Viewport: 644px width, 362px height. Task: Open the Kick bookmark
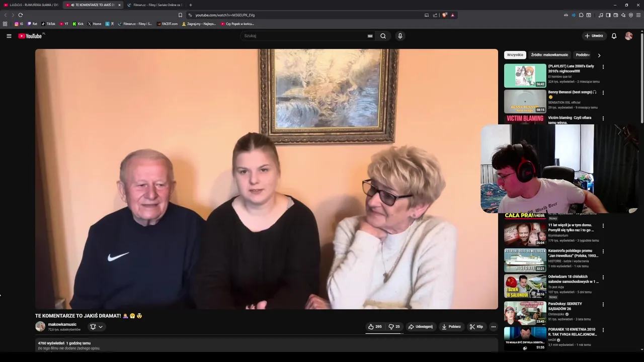pos(78,24)
